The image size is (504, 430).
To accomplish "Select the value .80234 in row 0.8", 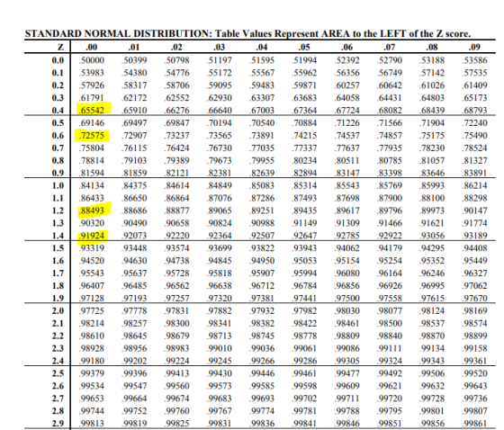I will (304, 160).
